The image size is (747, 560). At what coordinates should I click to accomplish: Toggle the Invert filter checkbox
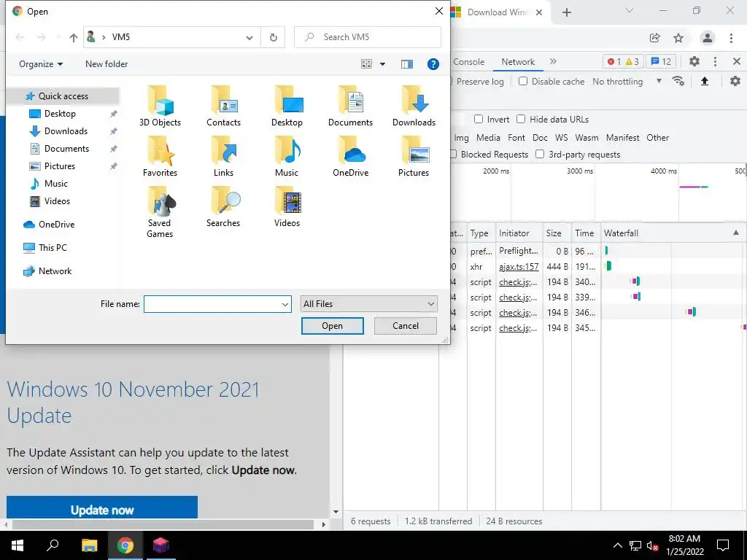tap(479, 119)
